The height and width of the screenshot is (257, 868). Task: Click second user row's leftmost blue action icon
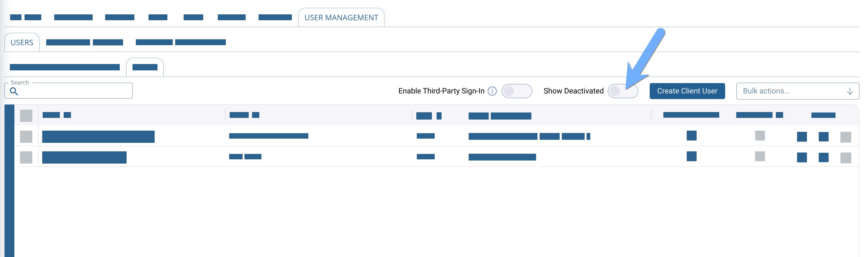(802, 157)
